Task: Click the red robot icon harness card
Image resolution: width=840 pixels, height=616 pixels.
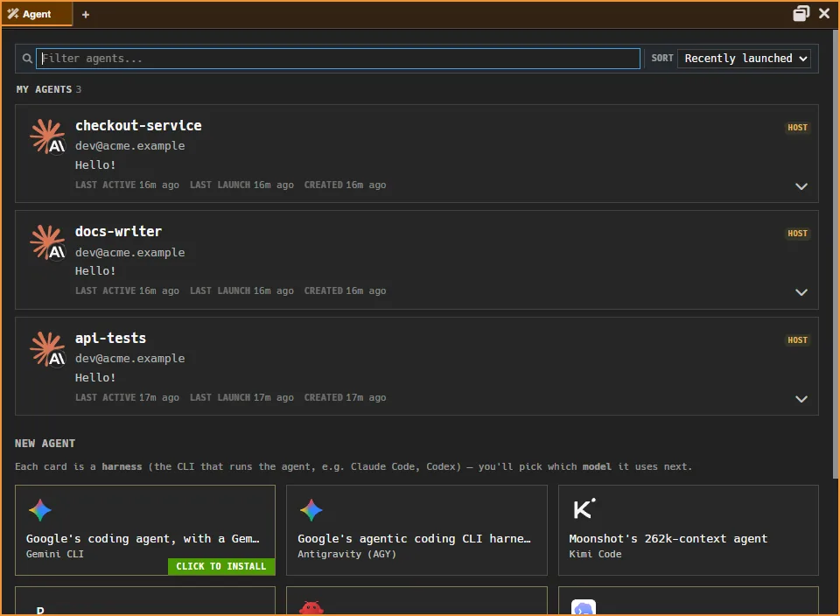Action: (416, 601)
